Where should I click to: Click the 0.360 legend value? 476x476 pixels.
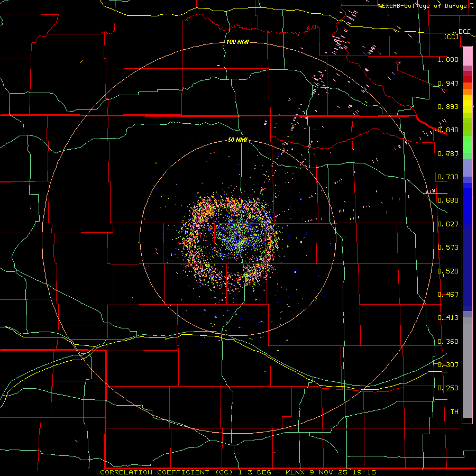click(x=448, y=342)
